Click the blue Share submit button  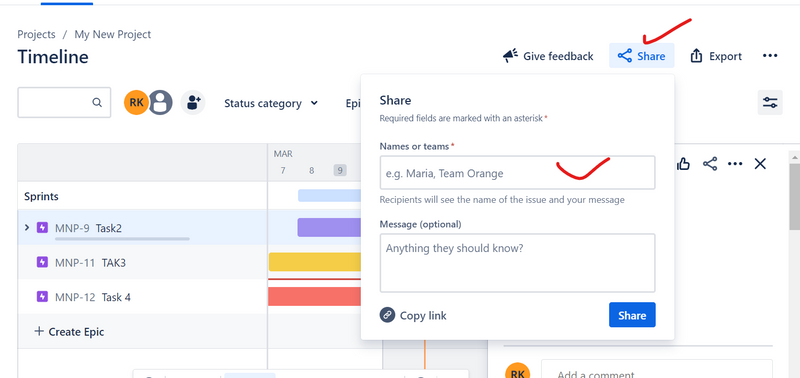coord(632,315)
